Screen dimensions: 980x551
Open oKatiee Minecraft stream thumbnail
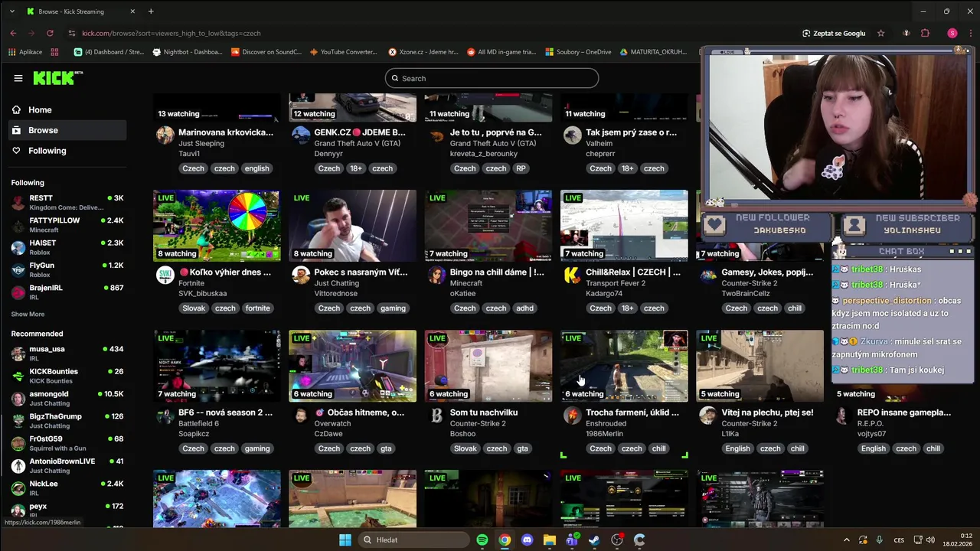click(x=488, y=226)
